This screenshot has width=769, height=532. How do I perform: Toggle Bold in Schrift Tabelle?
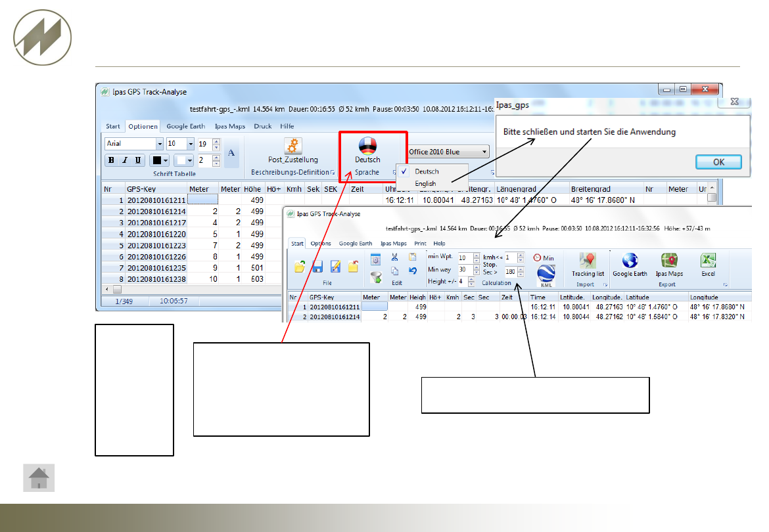tap(111, 160)
